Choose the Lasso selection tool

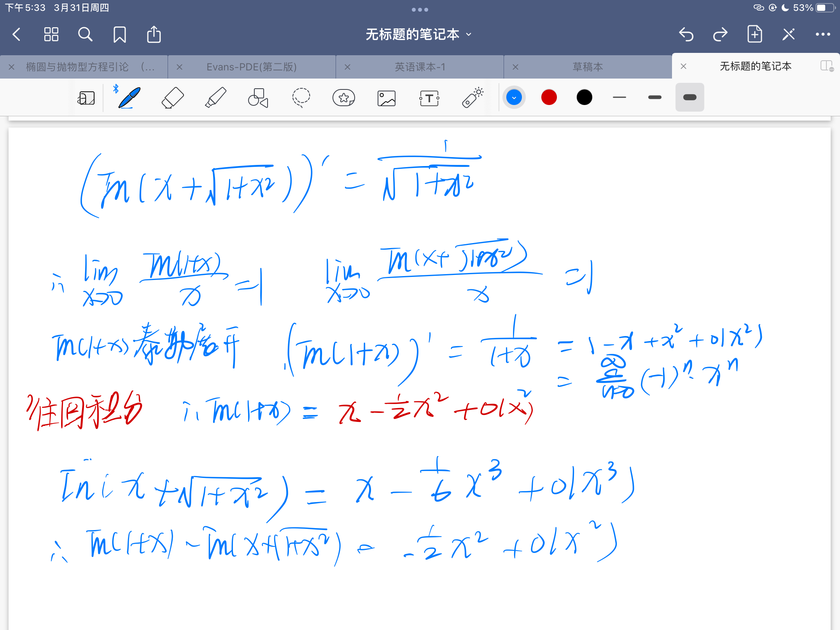pyautogui.click(x=301, y=98)
